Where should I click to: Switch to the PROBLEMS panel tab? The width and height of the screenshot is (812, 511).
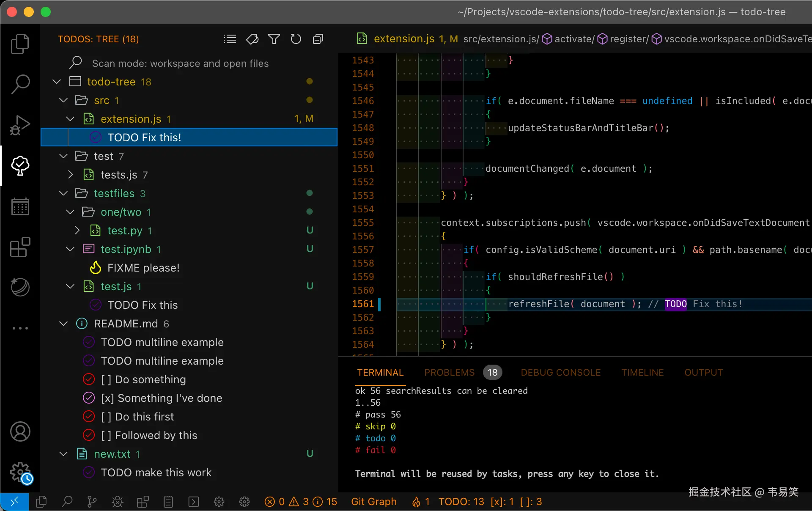tap(449, 372)
